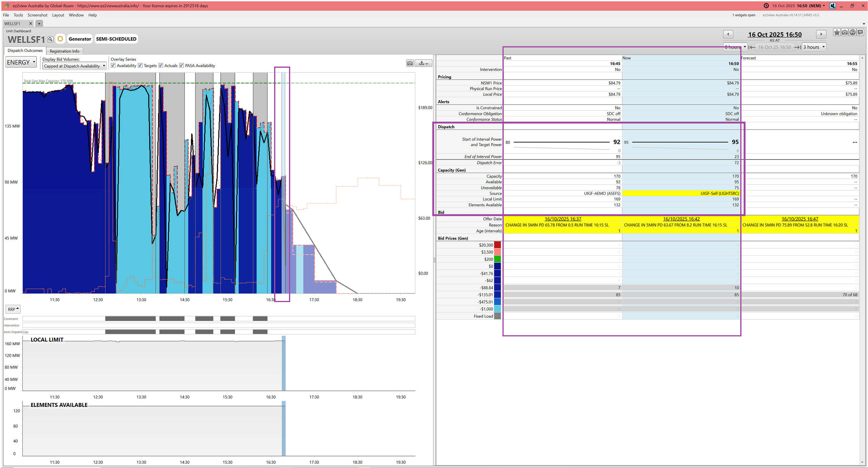The height and width of the screenshot is (468, 868).
Task: Click the chart camera snapshot icon
Action: pos(410,63)
